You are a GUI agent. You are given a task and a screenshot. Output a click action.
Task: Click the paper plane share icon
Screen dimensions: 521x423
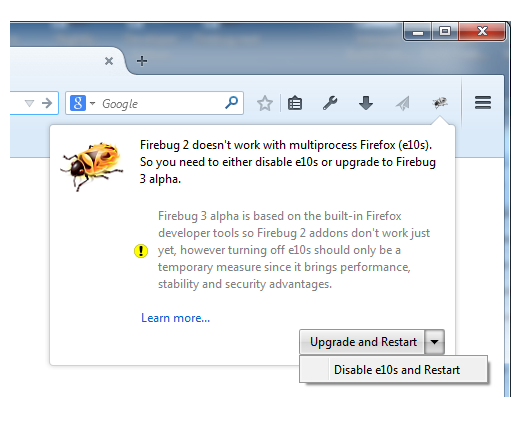[x=403, y=103]
